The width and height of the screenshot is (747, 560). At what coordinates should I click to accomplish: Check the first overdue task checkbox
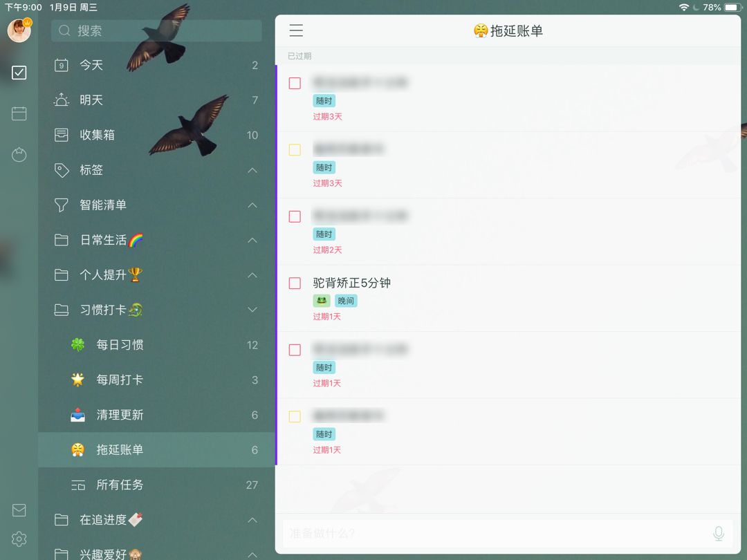click(295, 84)
